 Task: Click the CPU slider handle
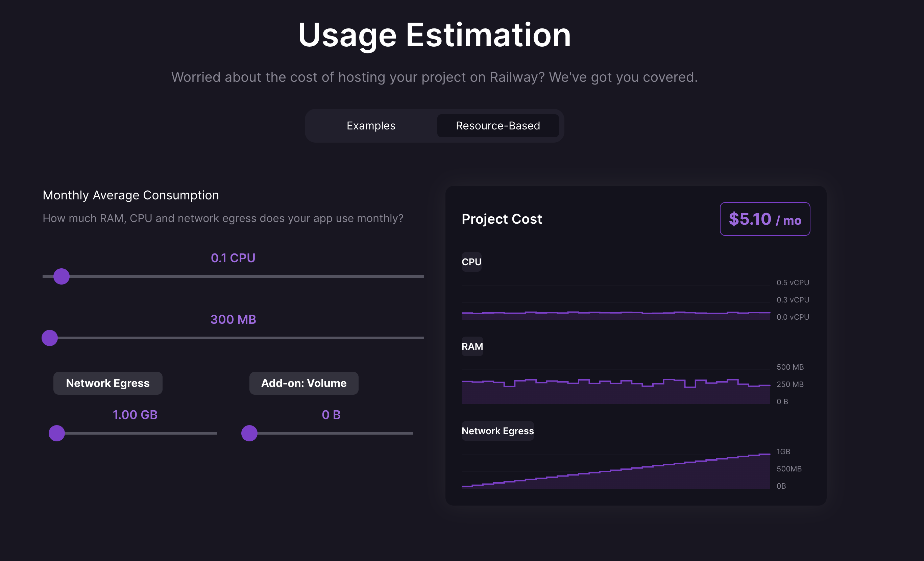coord(62,276)
